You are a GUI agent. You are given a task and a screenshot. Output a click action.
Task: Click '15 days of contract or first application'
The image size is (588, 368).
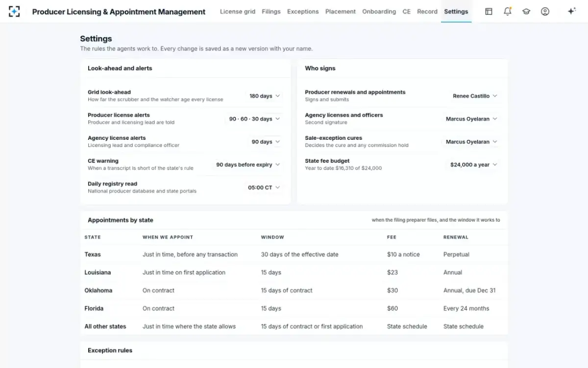tap(312, 326)
